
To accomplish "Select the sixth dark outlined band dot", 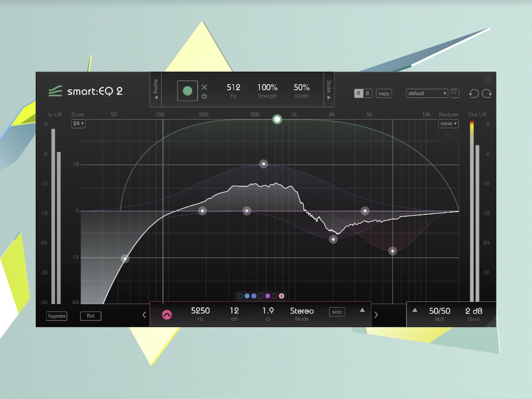I will 275,296.
